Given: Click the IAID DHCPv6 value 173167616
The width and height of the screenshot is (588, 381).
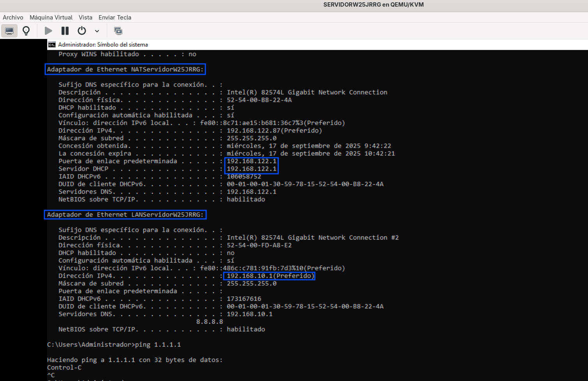Looking at the screenshot, I should click(x=244, y=299).
